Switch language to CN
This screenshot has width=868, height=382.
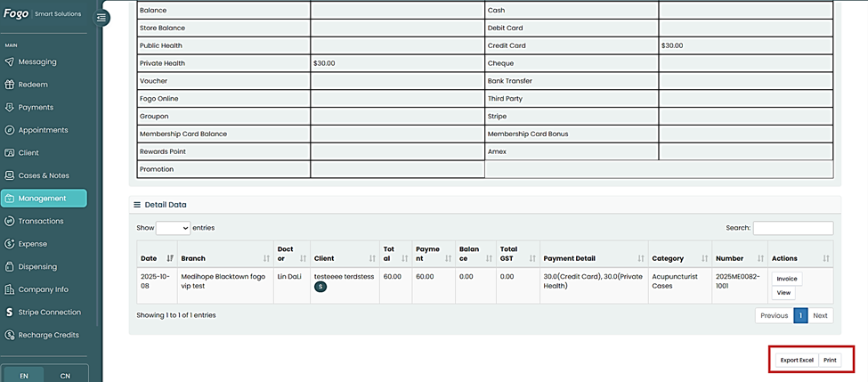coord(65,376)
